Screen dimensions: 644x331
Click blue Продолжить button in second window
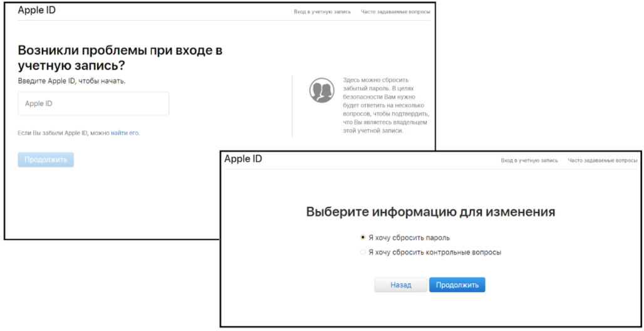point(457,285)
